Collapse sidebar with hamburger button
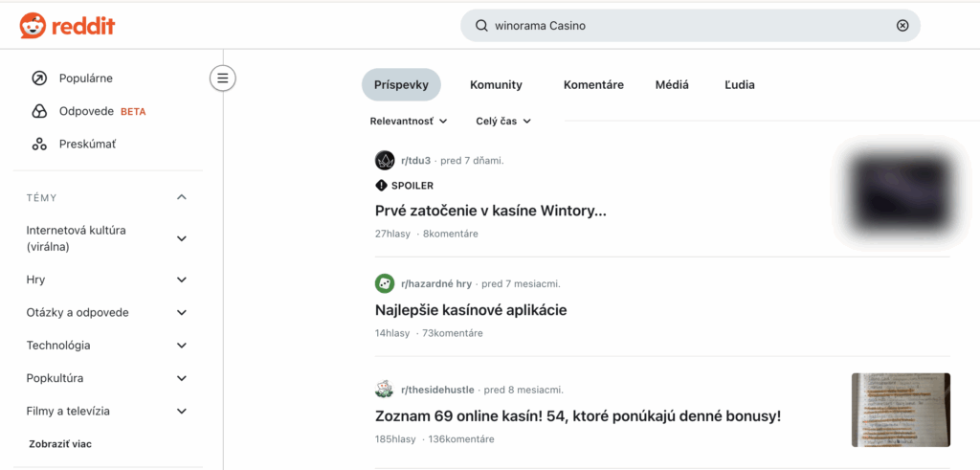Image resolution: width=980 pixels, height=470 pixels. pyautogui.click(x=223, y=78)
